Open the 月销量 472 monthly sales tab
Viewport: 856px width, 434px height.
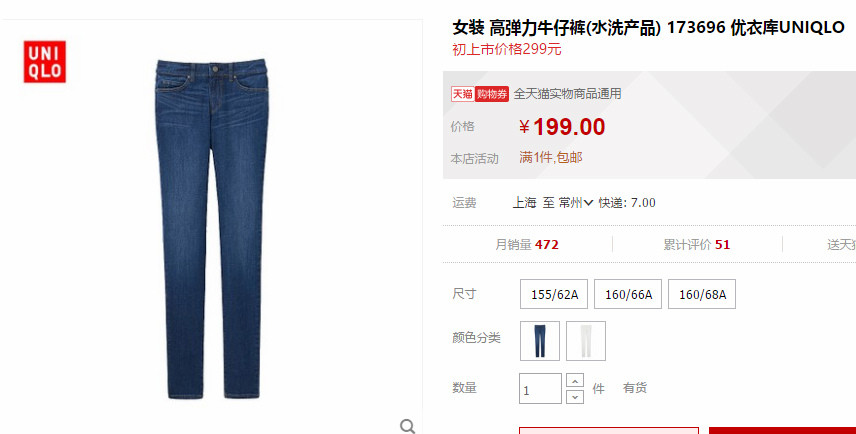point(527,245)
